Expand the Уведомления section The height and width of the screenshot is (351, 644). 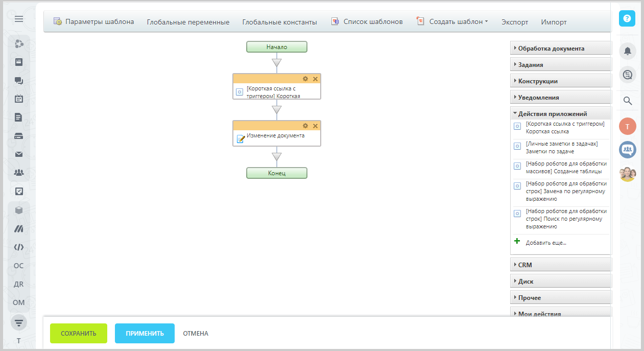pos(560,98)
